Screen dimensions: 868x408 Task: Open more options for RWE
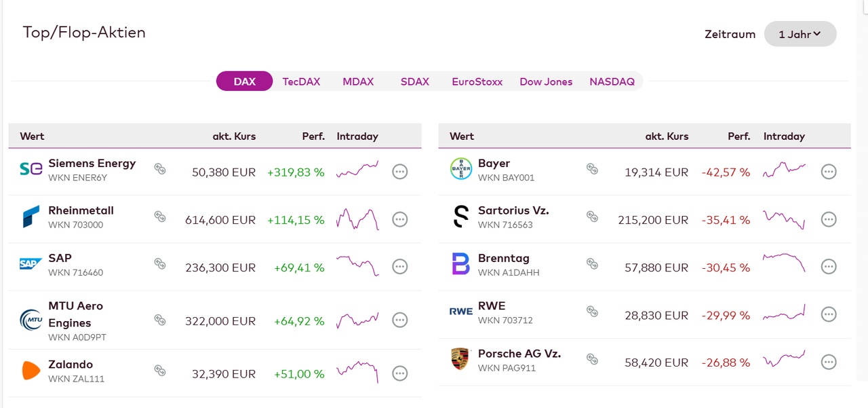point(829,314)
